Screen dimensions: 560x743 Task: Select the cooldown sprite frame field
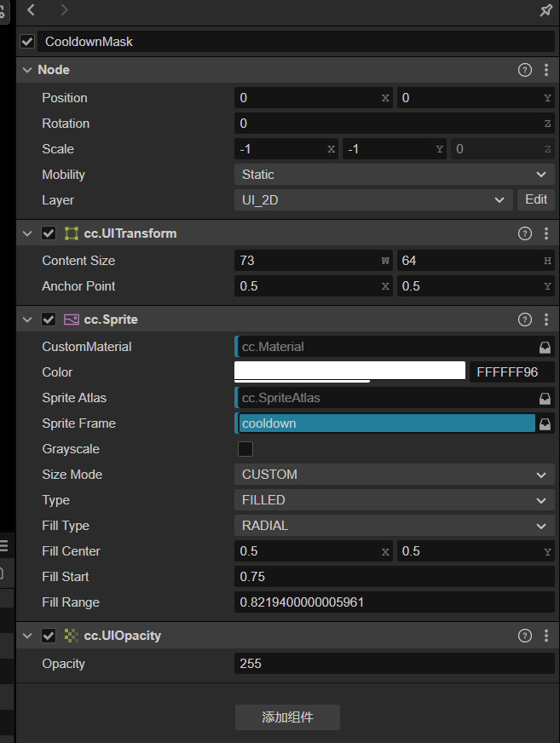pos(386,423)
